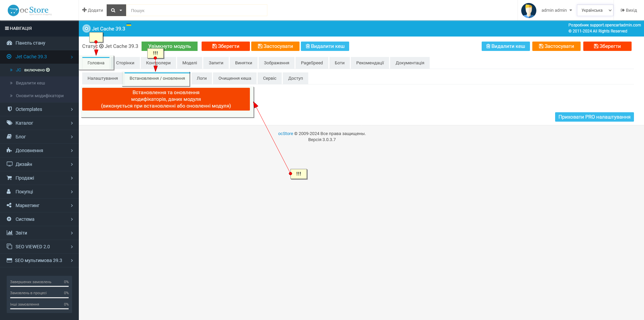Click the Jet Cache logo in blue header

point(87,28)
